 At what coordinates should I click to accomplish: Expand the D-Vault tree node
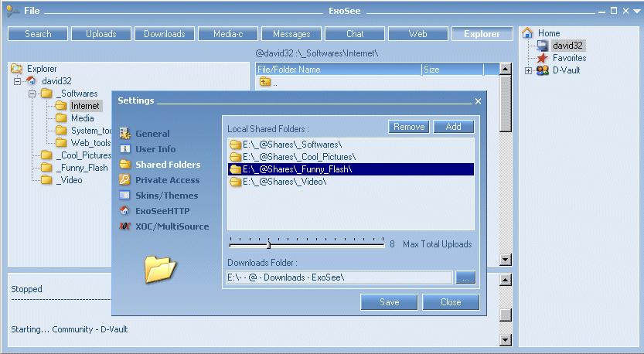(528, 70)
